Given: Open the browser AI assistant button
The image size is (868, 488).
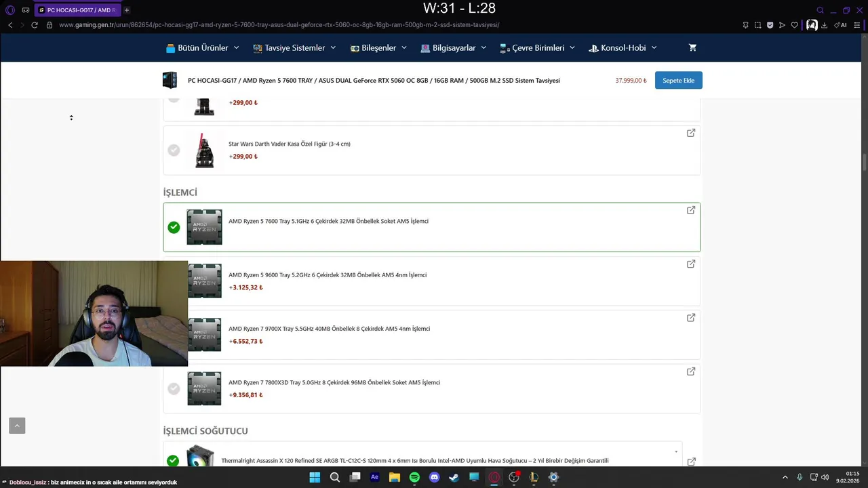Looking at the screenshot, I should (x=841, y=25).
